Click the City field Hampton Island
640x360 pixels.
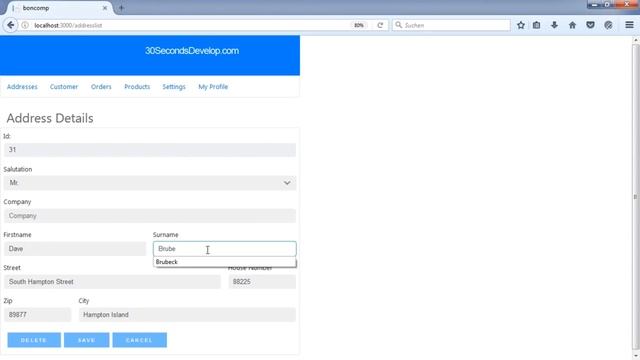tap(187, 315)
